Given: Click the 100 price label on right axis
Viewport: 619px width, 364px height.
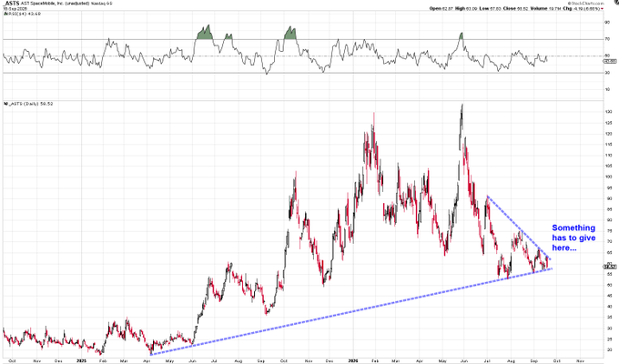Looking at the screenshot, I should click(608, 177).
